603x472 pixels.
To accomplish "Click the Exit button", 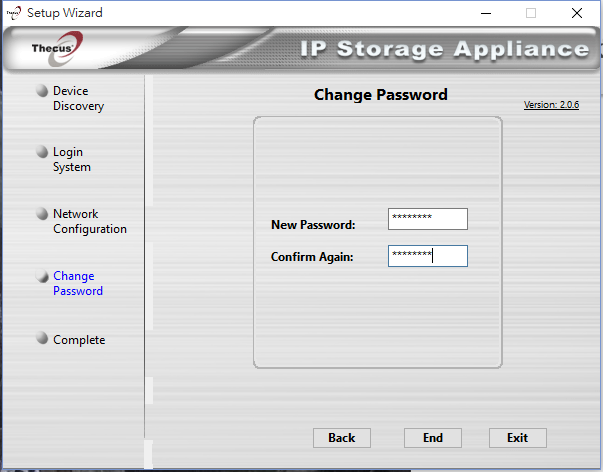I will click(518, 438).
